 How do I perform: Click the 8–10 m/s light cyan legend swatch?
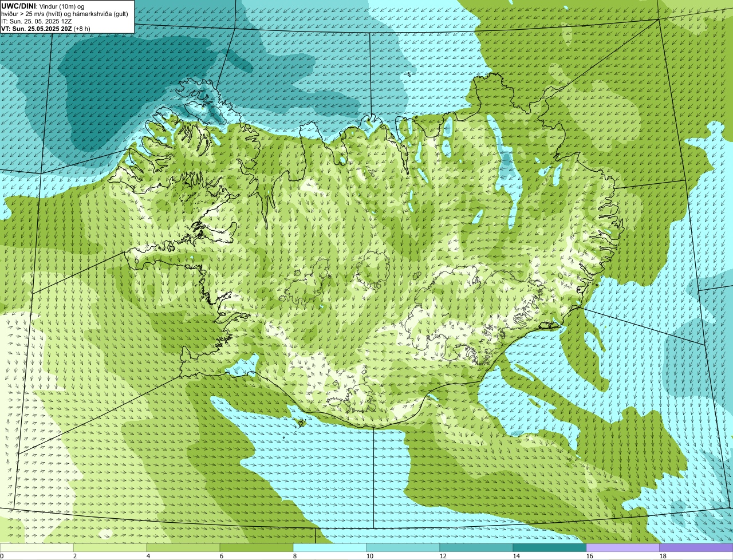tap(330, 547)
